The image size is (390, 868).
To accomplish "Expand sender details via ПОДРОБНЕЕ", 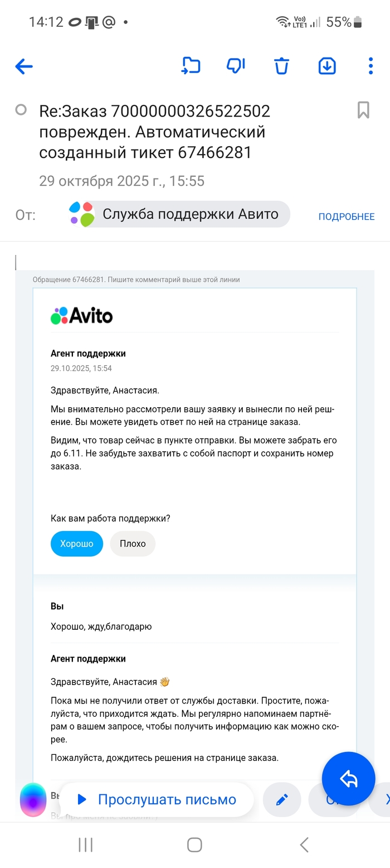I will coord(346,216).
